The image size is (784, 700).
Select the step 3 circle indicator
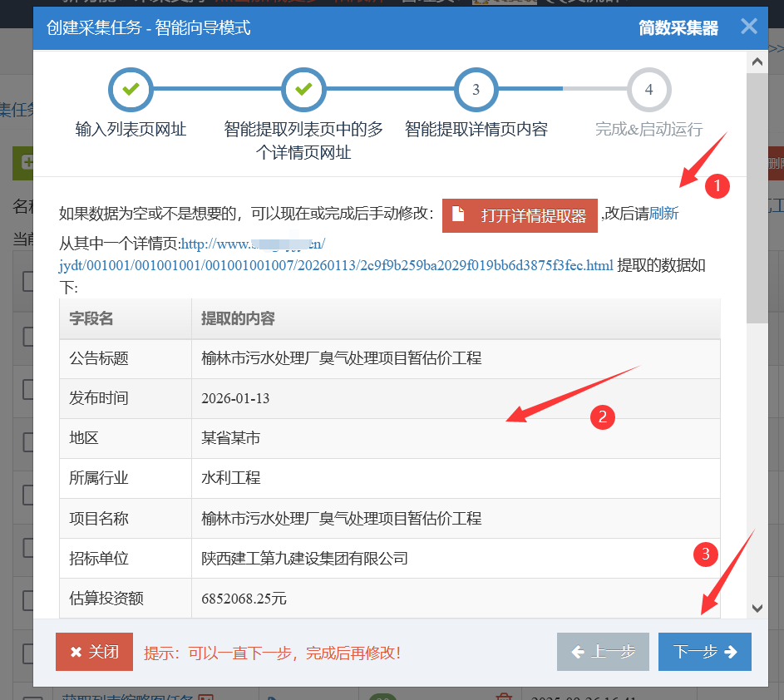[476, 89]
